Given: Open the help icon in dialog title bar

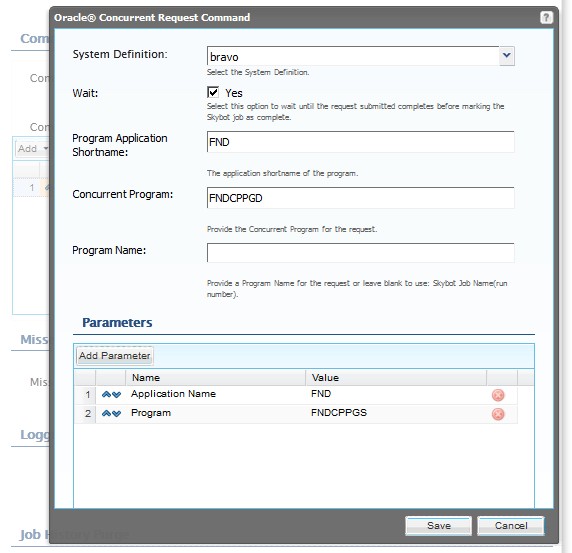Looking at the screenshot, I should coord(546,17).
